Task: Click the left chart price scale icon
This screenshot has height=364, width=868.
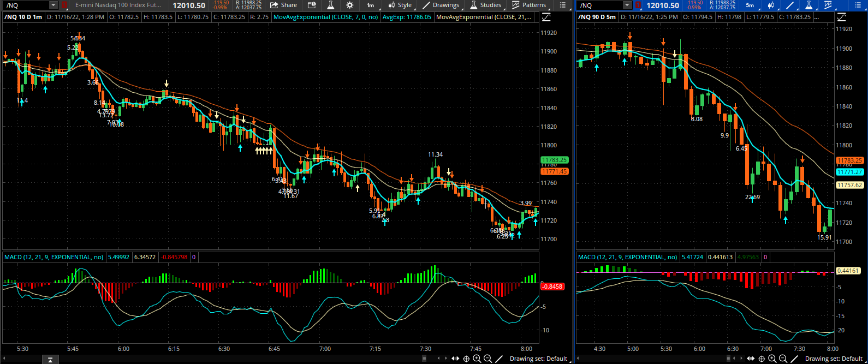Action: 546,17
